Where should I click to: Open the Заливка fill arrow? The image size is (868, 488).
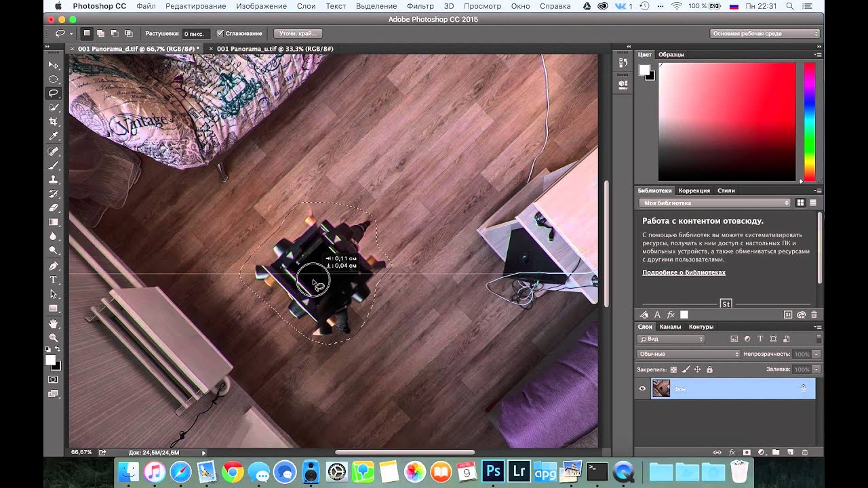coord(816,369)
